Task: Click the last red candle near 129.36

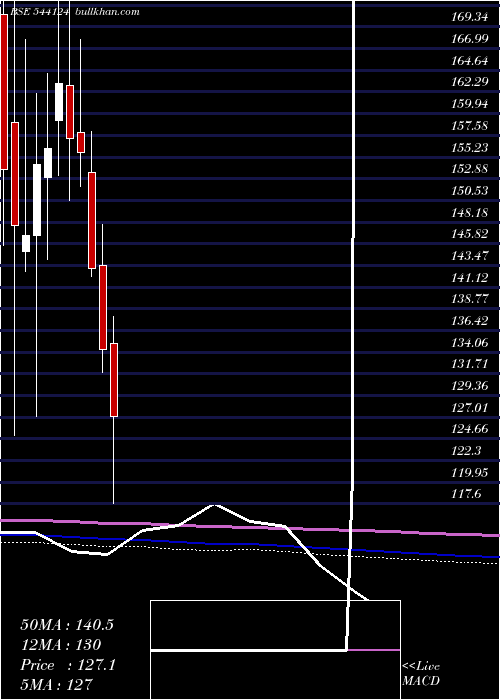Action: pos(114,380)
